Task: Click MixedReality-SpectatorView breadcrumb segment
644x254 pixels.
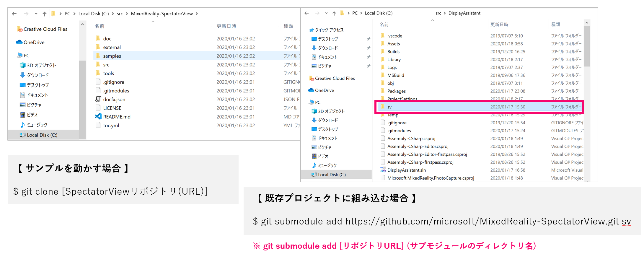Action: coord(162,14)
